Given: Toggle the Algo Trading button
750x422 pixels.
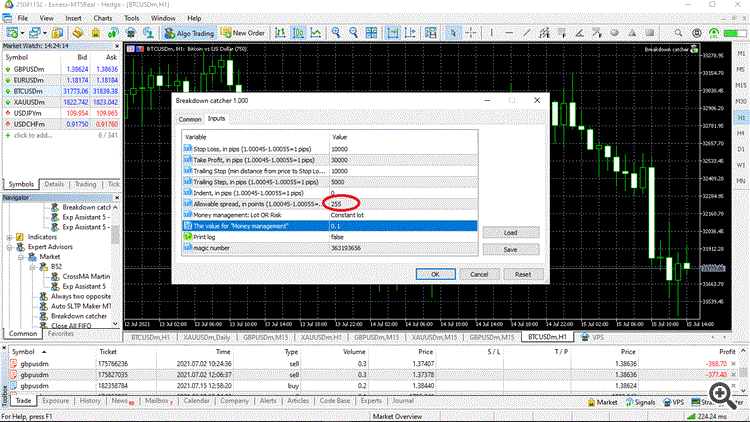Looking at the screenshot, I should (189, 33).
